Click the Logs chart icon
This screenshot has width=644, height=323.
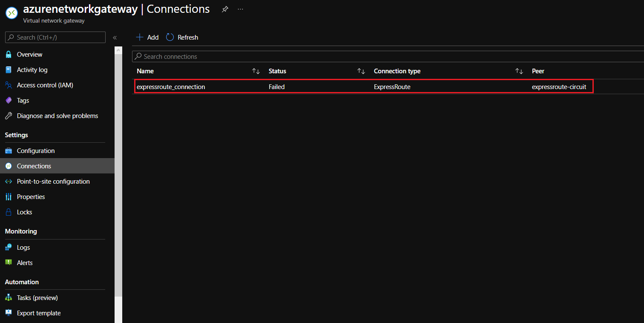tap(9, 248)
